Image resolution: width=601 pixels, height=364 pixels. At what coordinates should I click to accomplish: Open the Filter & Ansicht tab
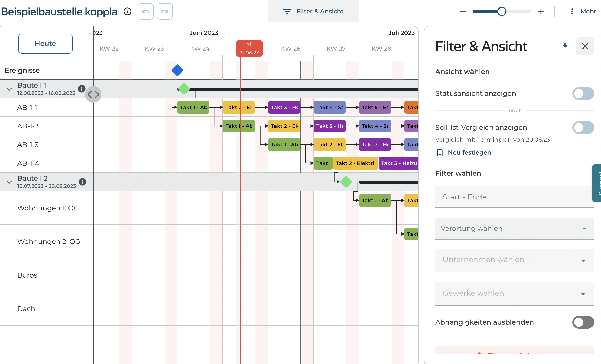point(314,11)
